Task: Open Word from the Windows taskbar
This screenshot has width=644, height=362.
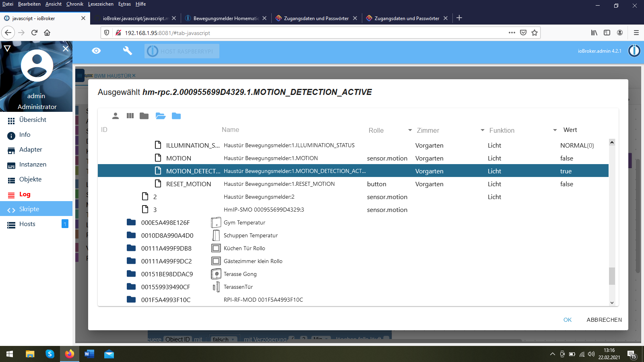Action: (x=89, y=354)
